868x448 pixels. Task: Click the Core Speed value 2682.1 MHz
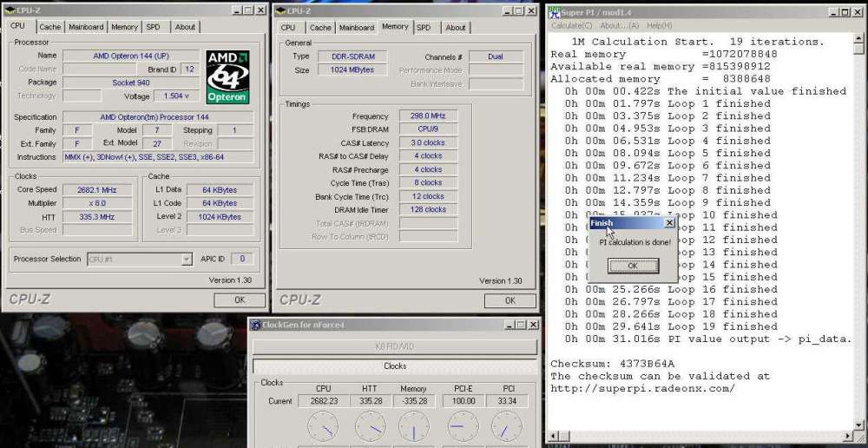[97, 189]
